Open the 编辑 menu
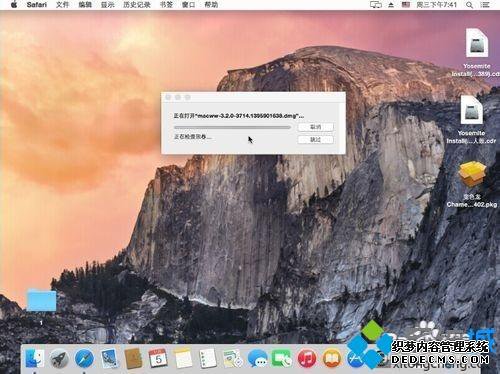The image size is (500, 374). [x=85, y=5]
